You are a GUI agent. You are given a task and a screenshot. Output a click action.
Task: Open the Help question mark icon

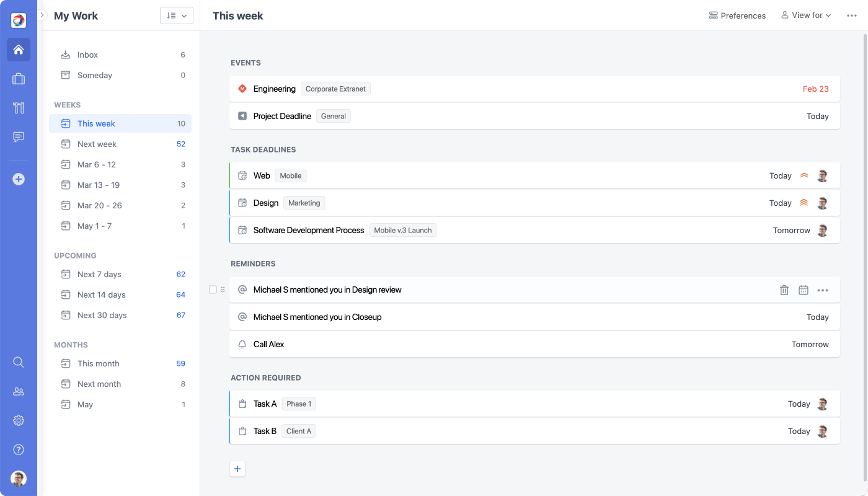click(19, 449)
